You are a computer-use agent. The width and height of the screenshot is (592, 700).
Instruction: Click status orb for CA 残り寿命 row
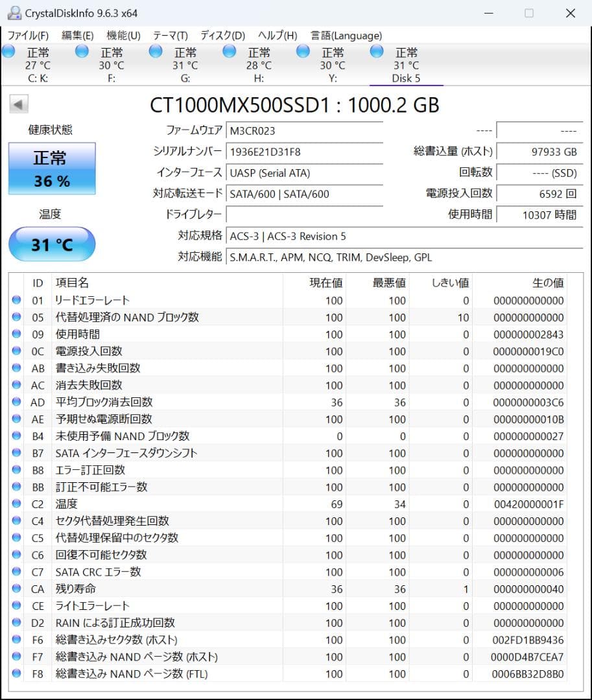(x=16, y=589)
